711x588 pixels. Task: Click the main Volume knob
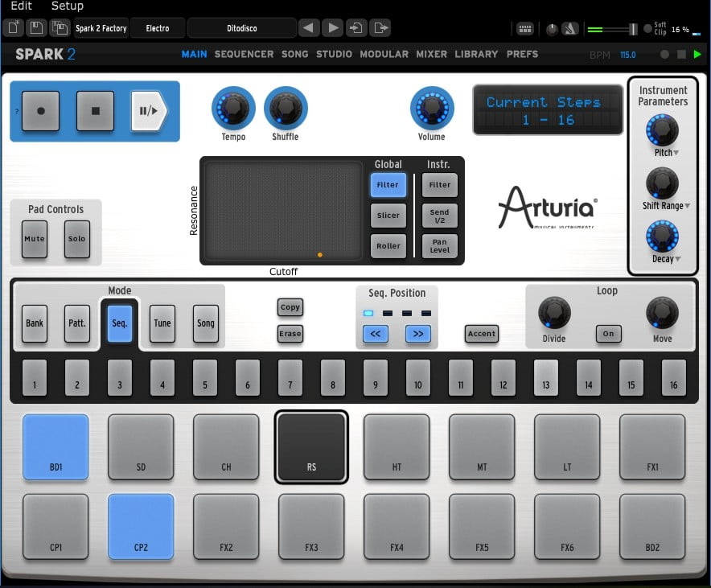tap(432, 108)
